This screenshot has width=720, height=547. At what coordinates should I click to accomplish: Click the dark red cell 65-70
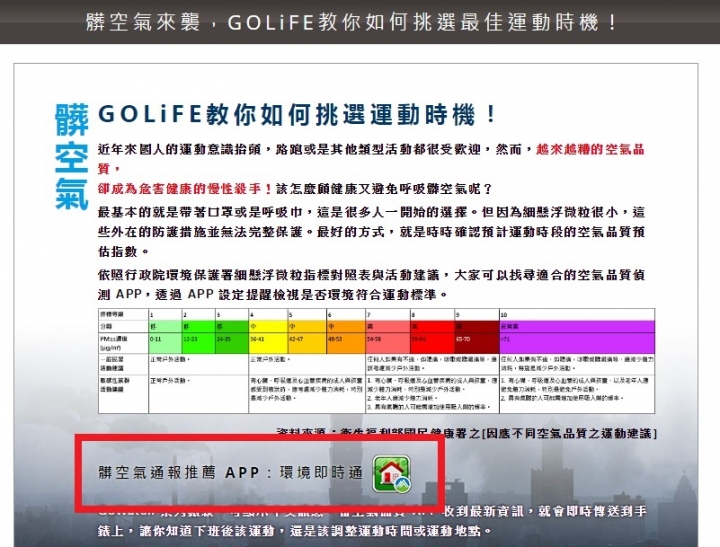click(477, 343)
